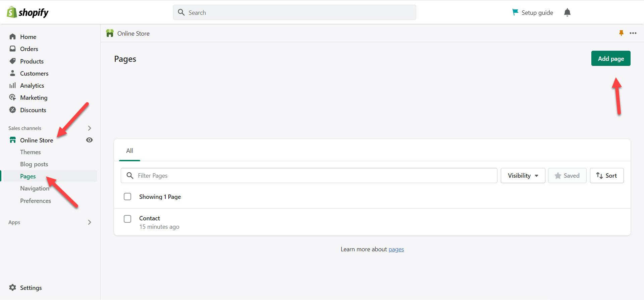Expand the Sales channels chevron
The height and width of the screenshot is (300, 644).
click(89, 128)
